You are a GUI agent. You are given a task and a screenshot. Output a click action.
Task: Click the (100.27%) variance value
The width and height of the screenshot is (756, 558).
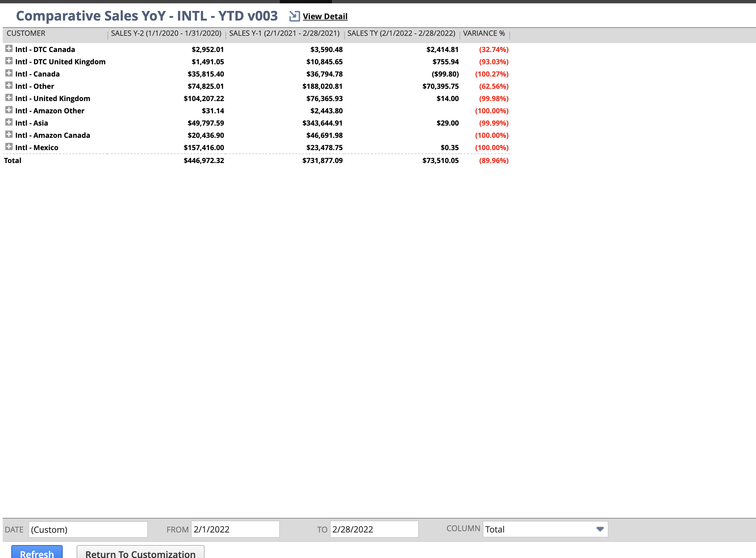coord(491,74)
